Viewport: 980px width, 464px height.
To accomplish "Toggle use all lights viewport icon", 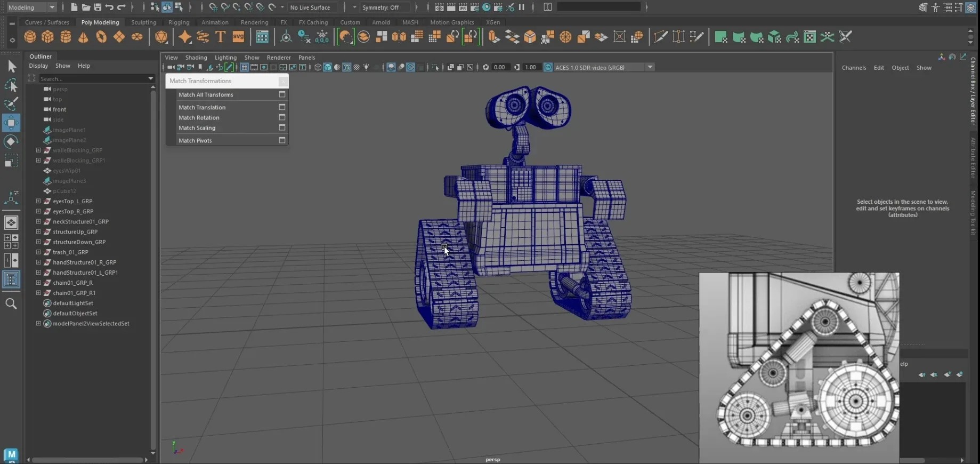I will click(366, 67).
